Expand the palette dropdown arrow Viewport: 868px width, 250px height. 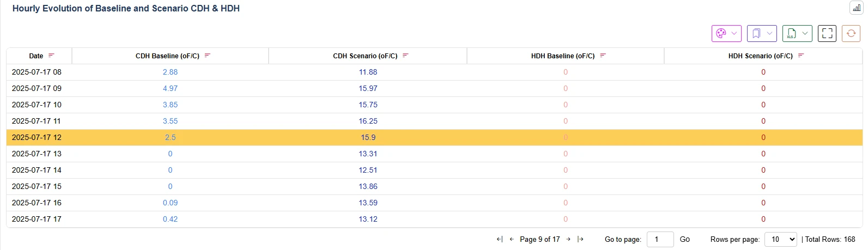(x=734, y=33)
